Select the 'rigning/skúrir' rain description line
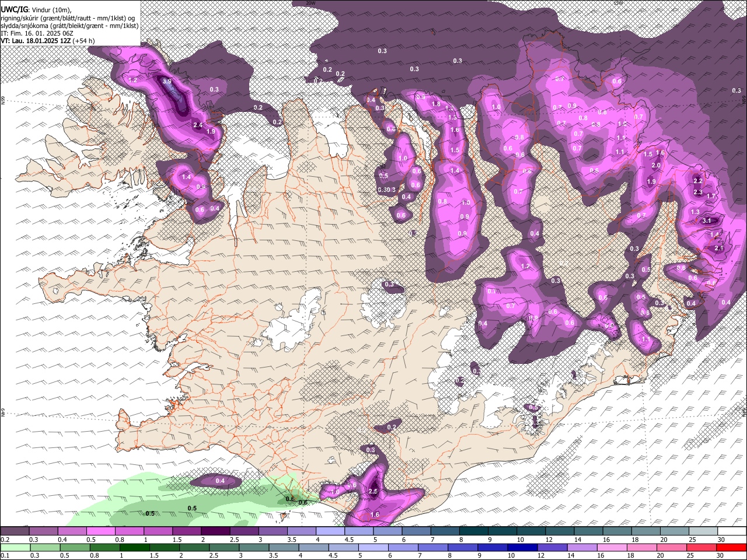 point(68,18)
